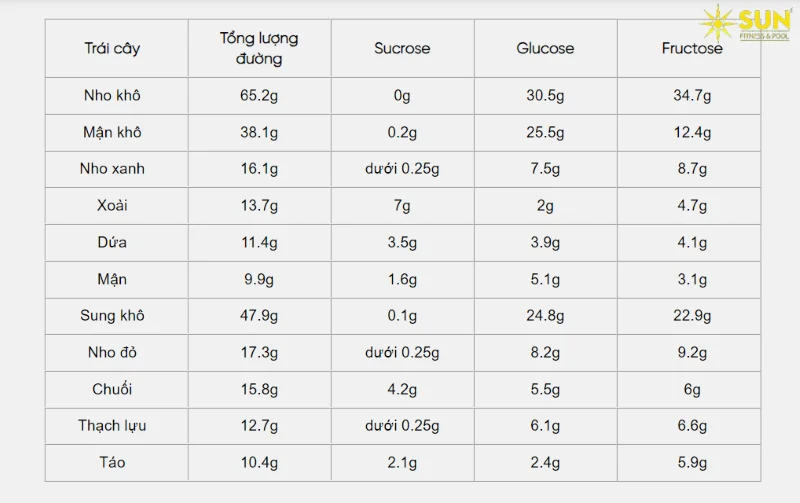Click the 34.7g fructose cell
Viewport: 800px width, 503px height.
point(692,96)
